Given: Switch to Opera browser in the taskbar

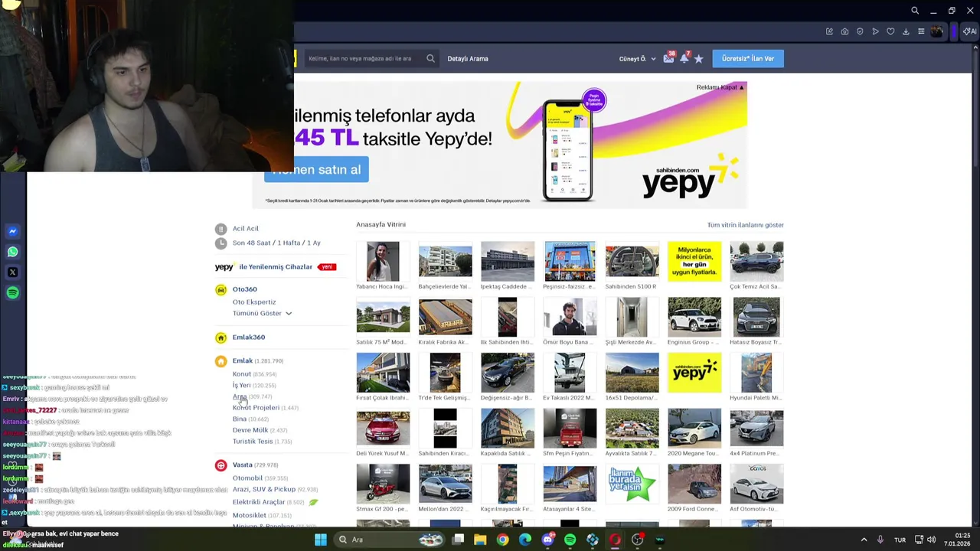Looking at the screenshot, I should (x=615, y=540).
